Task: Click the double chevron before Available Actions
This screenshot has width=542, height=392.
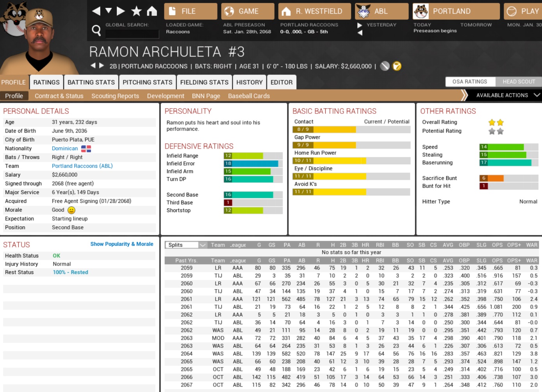Action: tap(464, 95)
